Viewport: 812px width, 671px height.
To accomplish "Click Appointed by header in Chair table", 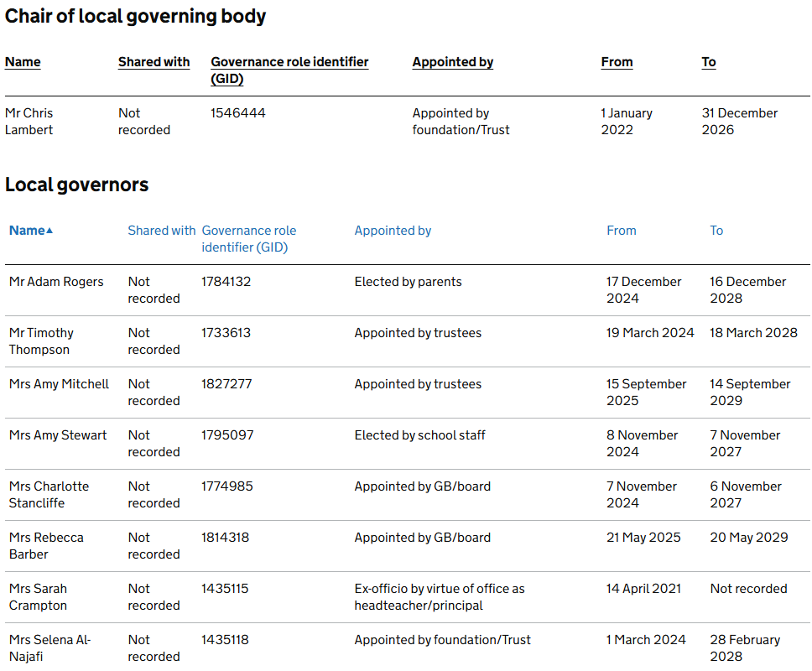I will pos(452,62).
